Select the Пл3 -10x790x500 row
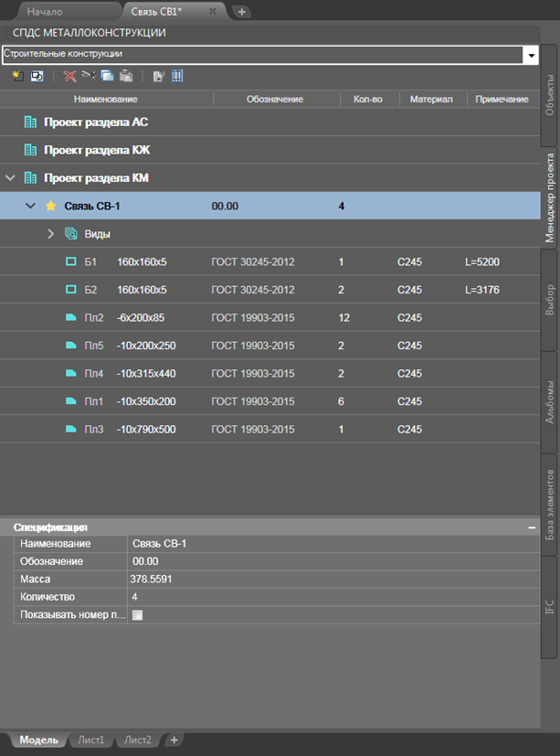Viewport: 560px width, 756px height. click(269, 429)
